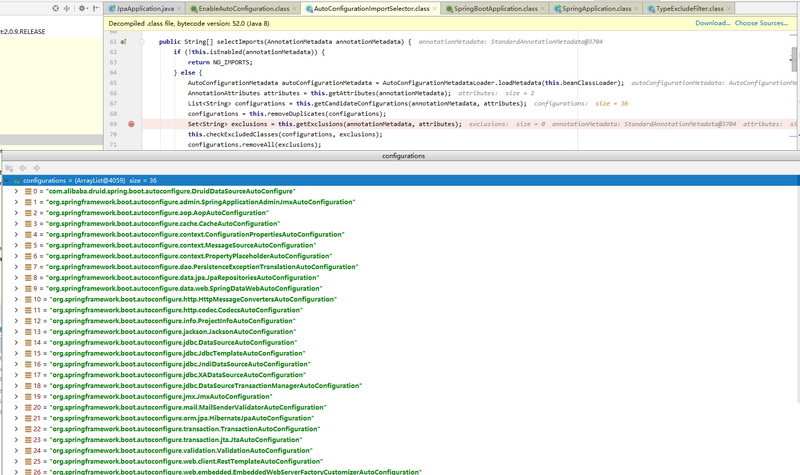Viewport: 800px width, 475px height.
Task: Close the EnableAutoConfiguration.class tab
Action: pos(294,9)
